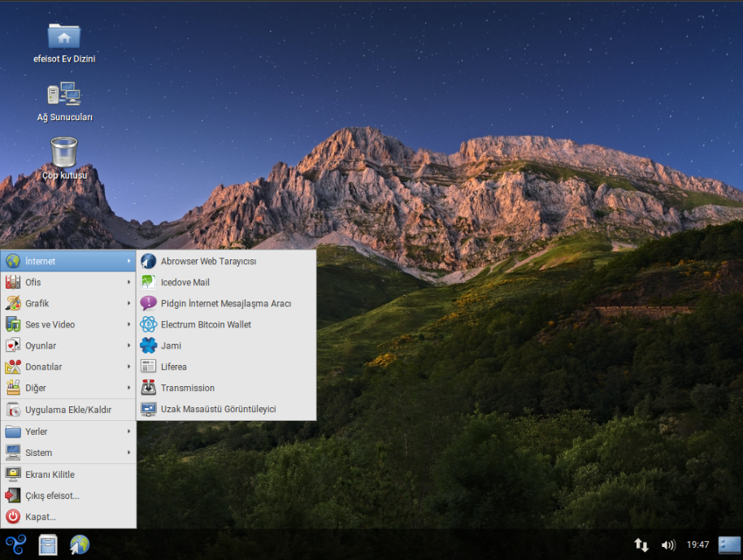The height and width of the screenshot is (560, 743).
Task: Expand the Oyunlar submenu arrow
Action: [128, 345]
